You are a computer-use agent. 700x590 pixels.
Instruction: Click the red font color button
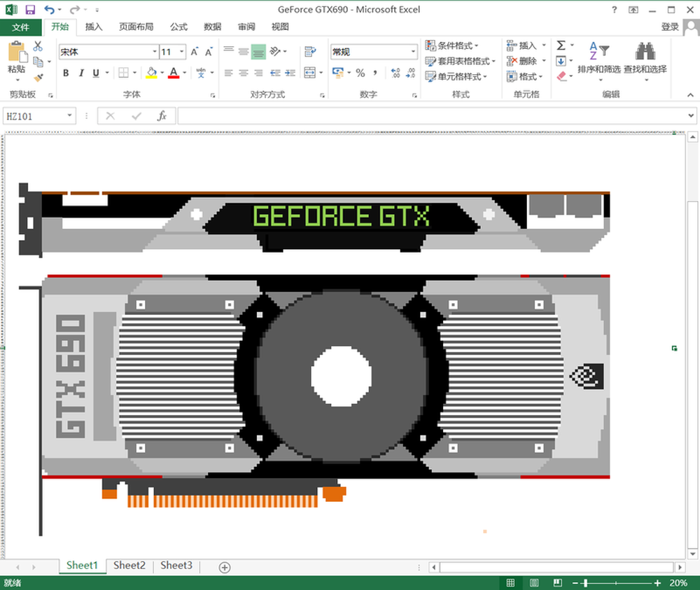(x=174, y=73)
